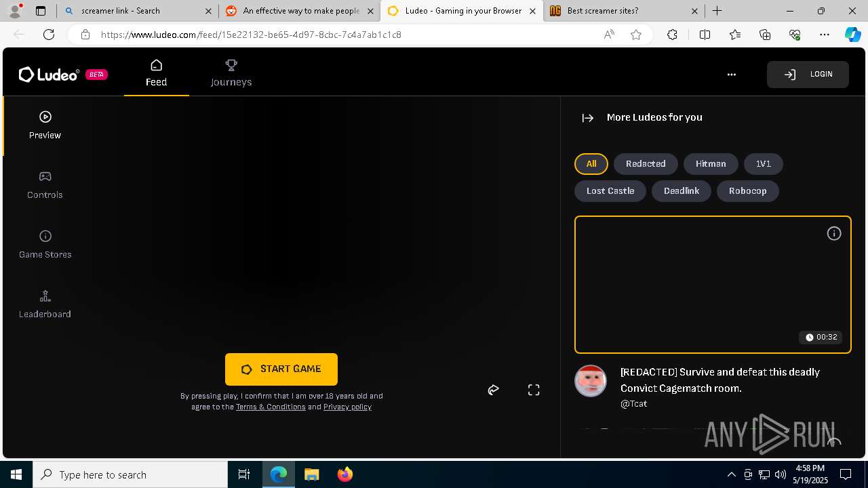Open the Game Stores sidebar item
The width and height of the screenshot is (868, 488).
[x=45, y=245]
